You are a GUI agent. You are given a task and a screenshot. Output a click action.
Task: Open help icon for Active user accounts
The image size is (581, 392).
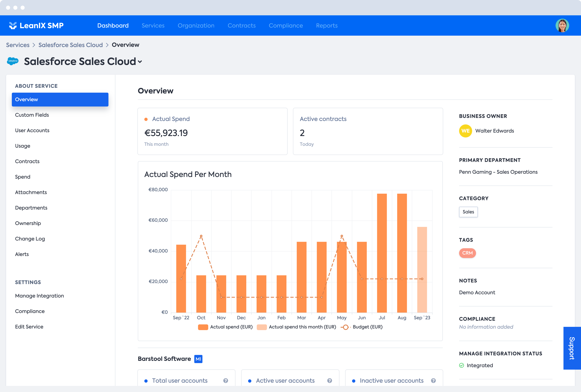[x=329, y=381]
